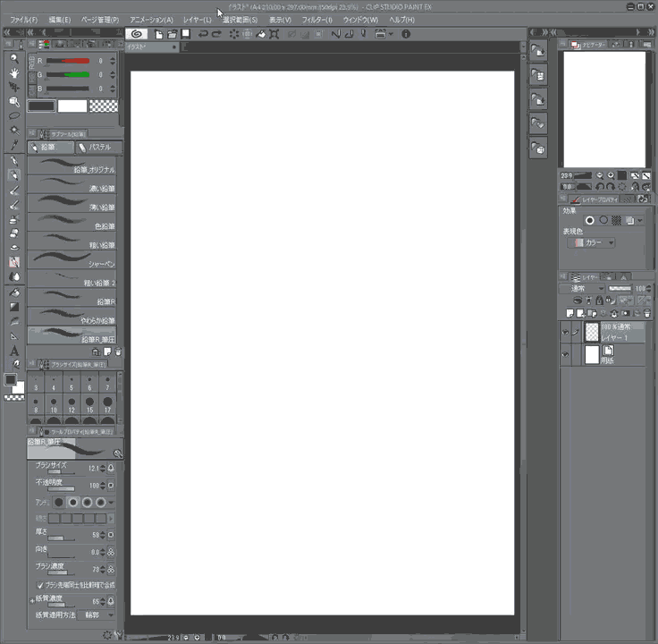This screenshot has height=644, width=658.
Task: Open the 紙質適用方法 輪郭 dropdown
Action: 96,615
